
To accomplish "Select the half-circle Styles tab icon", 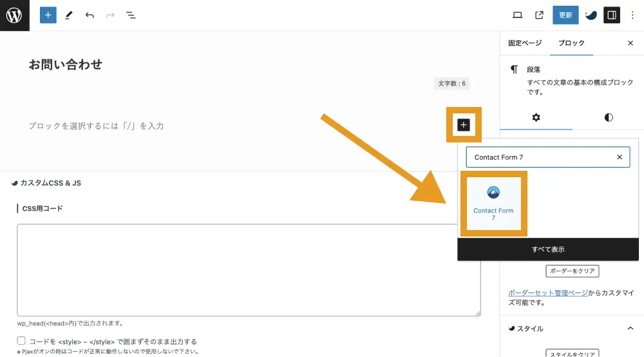I will (x=609, y=117).
